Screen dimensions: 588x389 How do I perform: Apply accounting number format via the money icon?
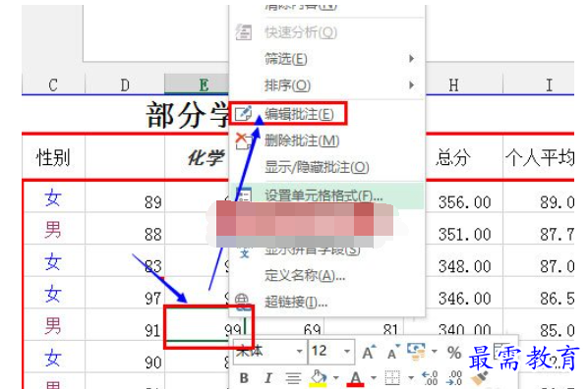click(x=416, y=352)
